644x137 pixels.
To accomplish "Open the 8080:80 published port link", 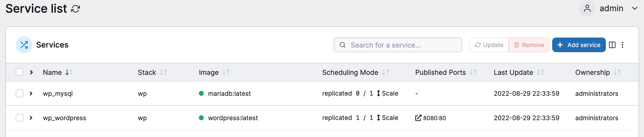I will 430,118.
